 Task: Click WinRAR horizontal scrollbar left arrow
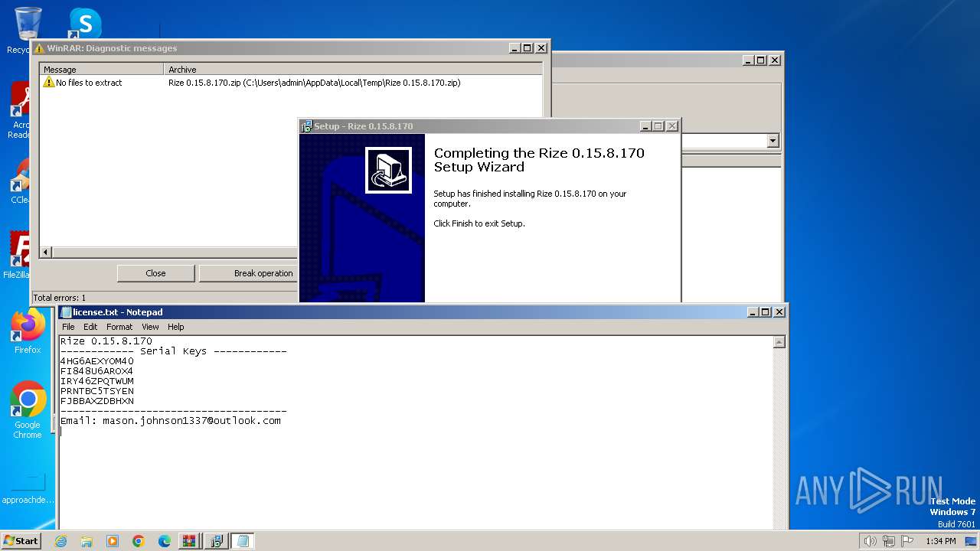coord(46,252)
